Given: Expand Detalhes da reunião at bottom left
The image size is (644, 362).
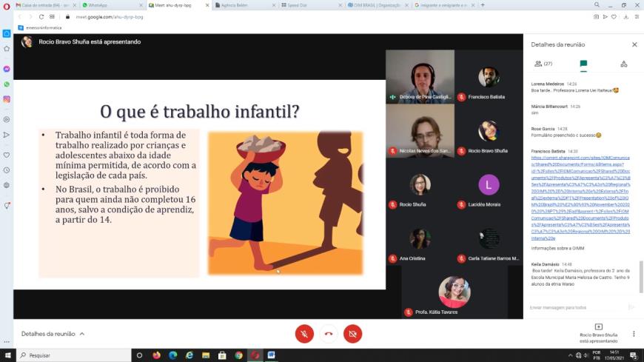Looking at the screenshot, I should [x=53, y=334].
